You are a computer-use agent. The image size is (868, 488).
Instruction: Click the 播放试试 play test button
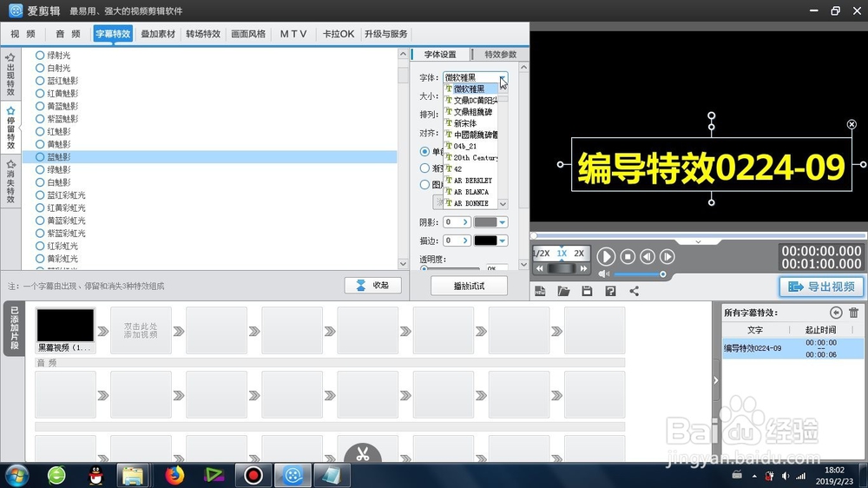(x=469, y=286)
